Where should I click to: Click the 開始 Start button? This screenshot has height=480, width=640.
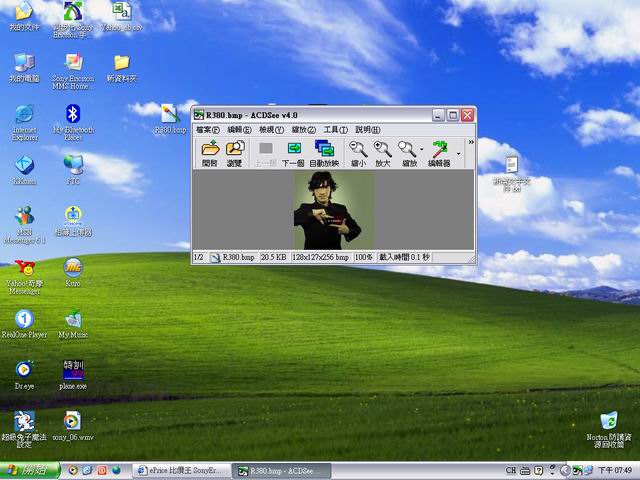(30, 471)
